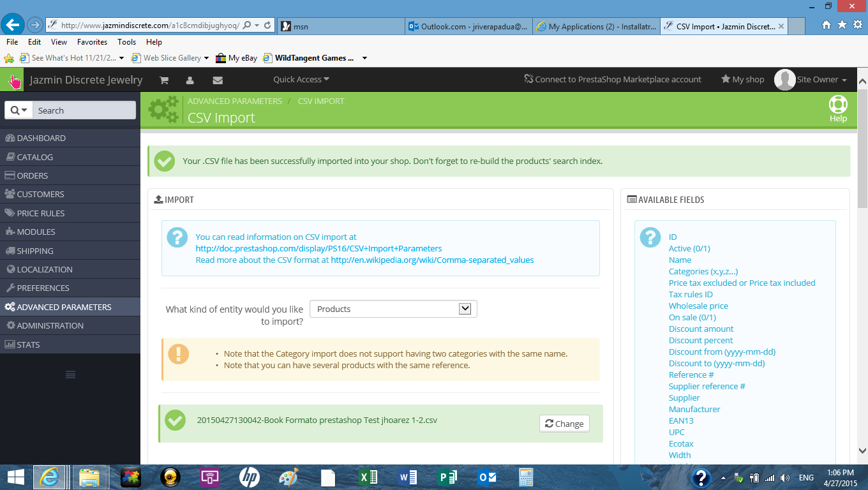Open the IE home icon

827,25
